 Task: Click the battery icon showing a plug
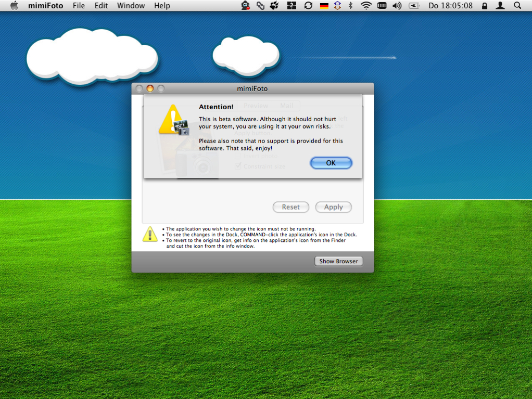tap(414, 6)
